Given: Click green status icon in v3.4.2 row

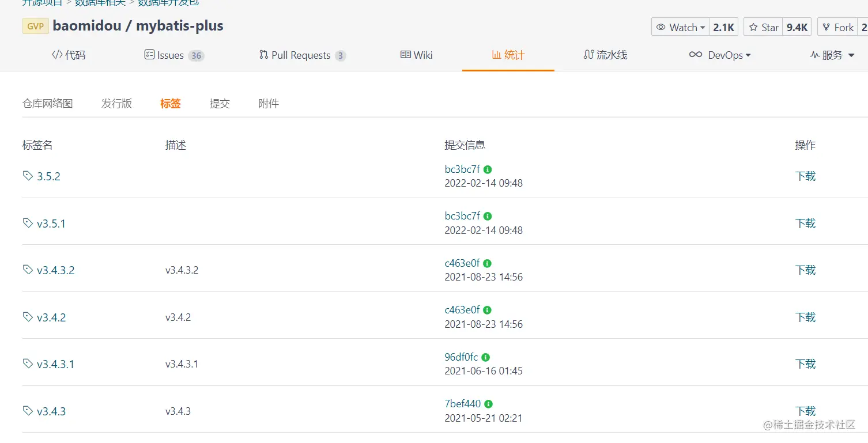Looking at the screenshot, I should [x=487, y=310].
